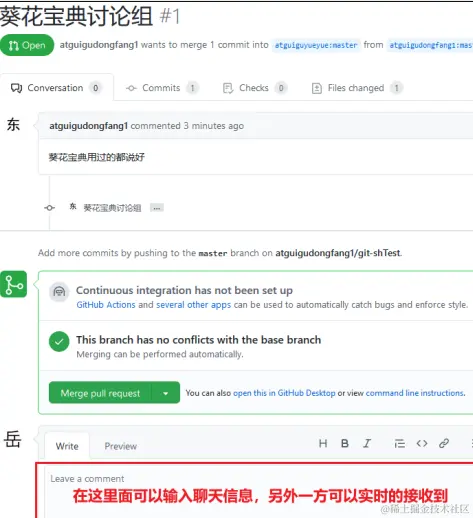Screen dimensions: 473x518
Task: Open the Checks tab
Action: [255, 88]
